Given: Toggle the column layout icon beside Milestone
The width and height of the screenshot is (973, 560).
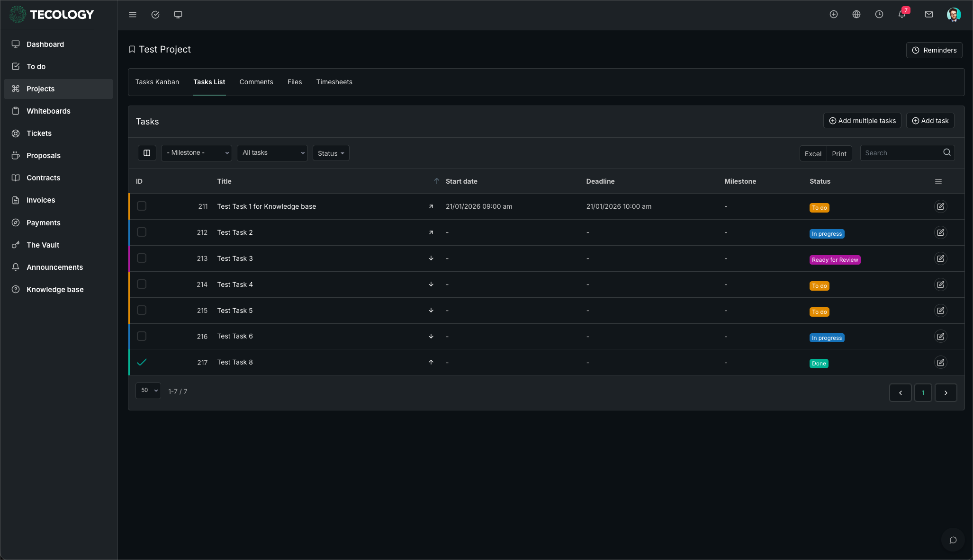Looking at the screenshot, I should (147, 153).
